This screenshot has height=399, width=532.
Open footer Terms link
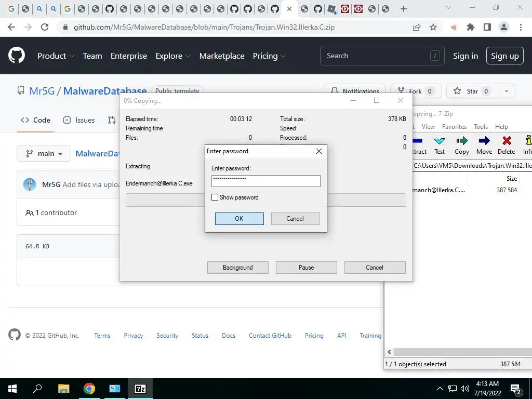102,336
